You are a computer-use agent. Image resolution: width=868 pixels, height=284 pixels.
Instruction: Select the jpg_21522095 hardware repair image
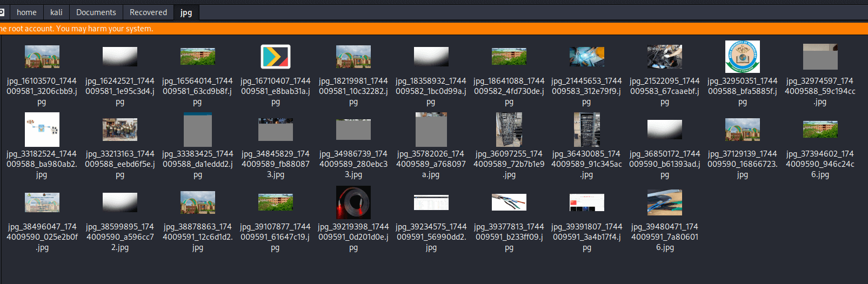664,57
